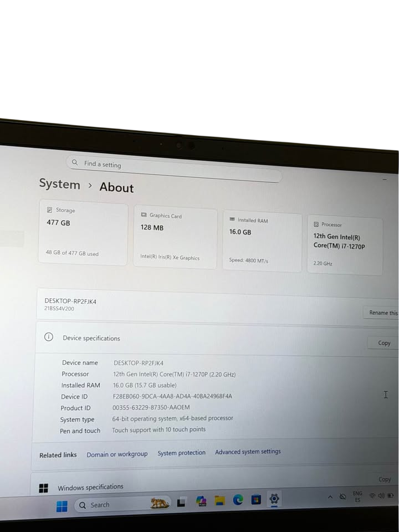The width and height of the screenshot is (399, 532).
Task: Click the Installed RAM chip icon
Action: point(232,219)
